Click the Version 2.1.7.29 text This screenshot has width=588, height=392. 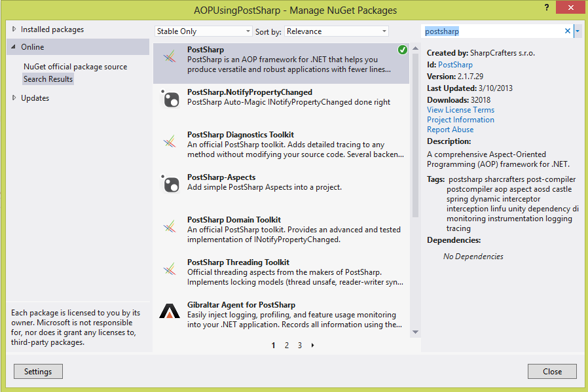pyautogui.click(x=455, y=77)
